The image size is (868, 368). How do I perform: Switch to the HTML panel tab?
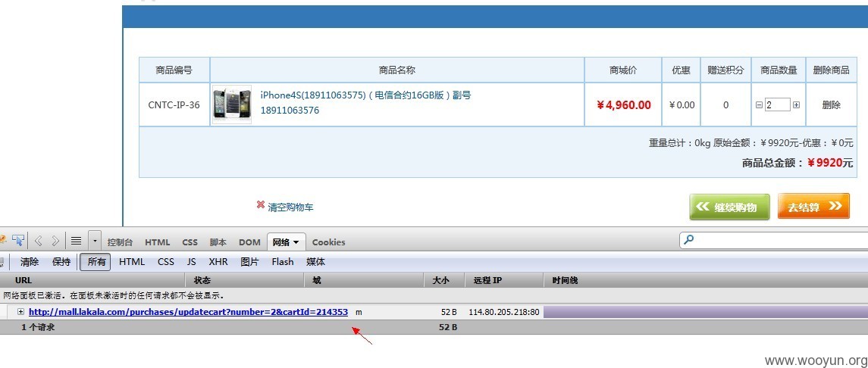(158, 242)
